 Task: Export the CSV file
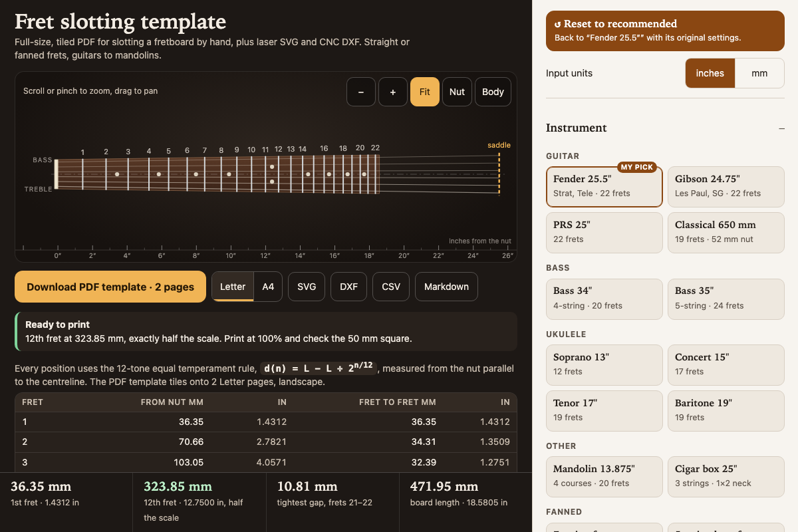(391, 287)
